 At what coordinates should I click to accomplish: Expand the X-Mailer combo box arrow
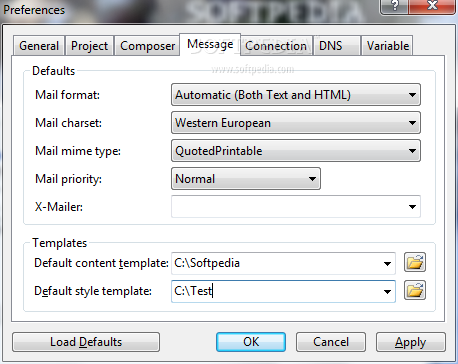tap(412, 207)
